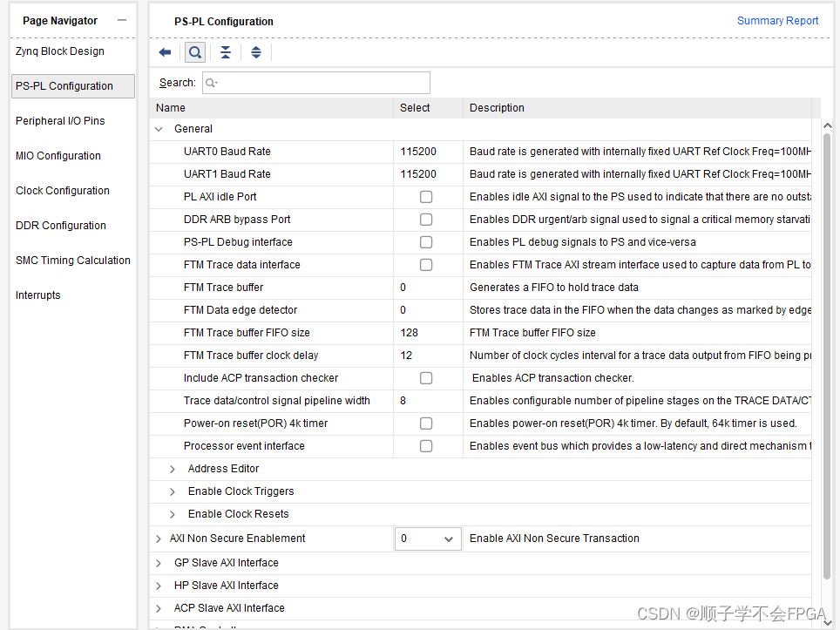
Task: Click the collapse all toolbar icon
Action: pyautogui.click(x=226, y=52)
